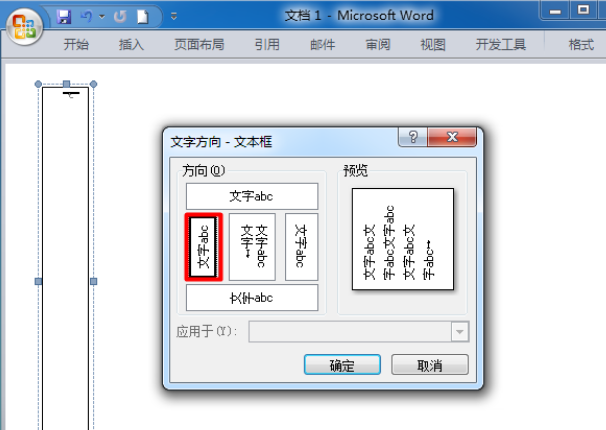The width and height of the screenshot is (606, 430).
Task: Open the Undo history dropdown arrow
Action: coord(102,16)
